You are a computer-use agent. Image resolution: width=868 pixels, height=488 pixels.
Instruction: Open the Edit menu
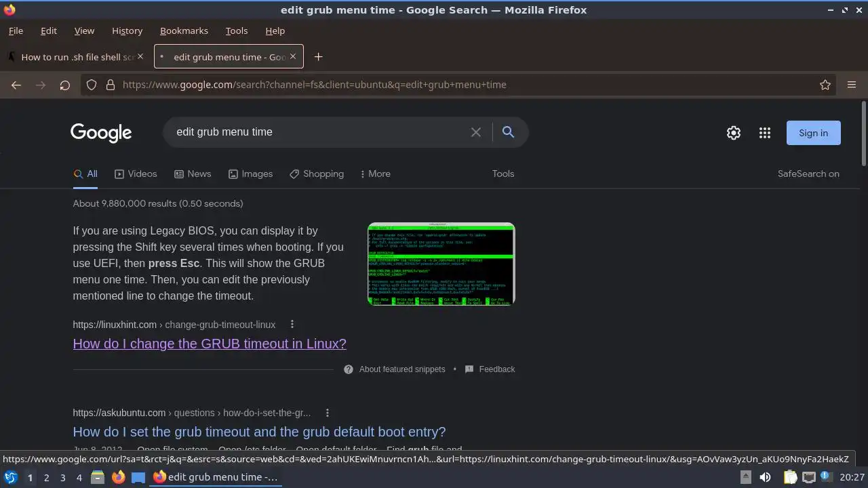click(x=49, y=30)
